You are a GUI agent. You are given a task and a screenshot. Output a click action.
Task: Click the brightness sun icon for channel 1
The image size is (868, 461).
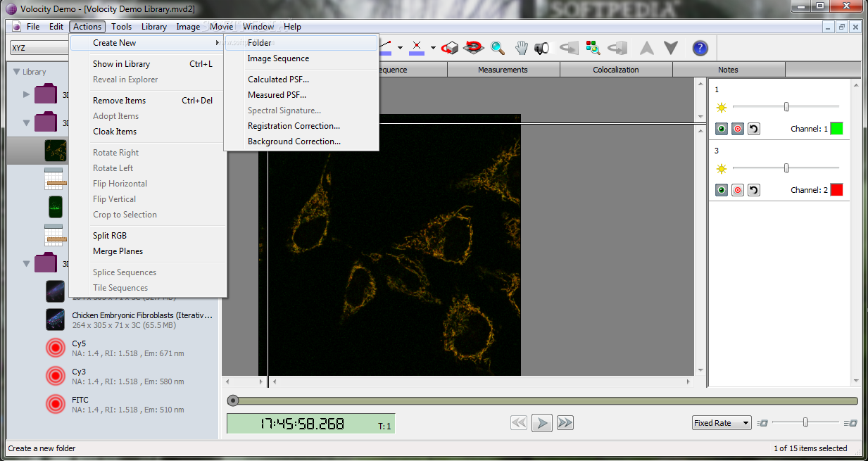point(721,108)
